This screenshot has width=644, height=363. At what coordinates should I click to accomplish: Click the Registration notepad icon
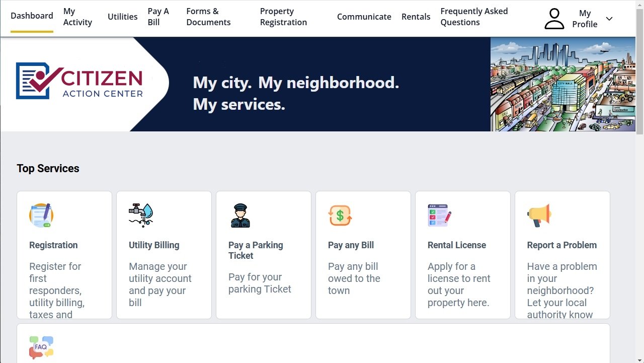coord(41,215)
